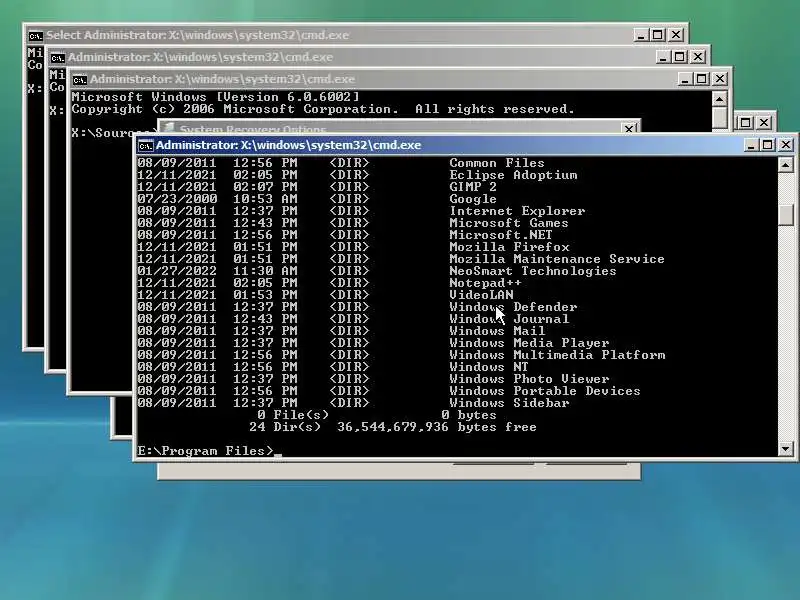Click the scroll-up arrow in the active cmd window
This screenshot has height=600, width=800.
pyautogui.click(x=786, y=165)
